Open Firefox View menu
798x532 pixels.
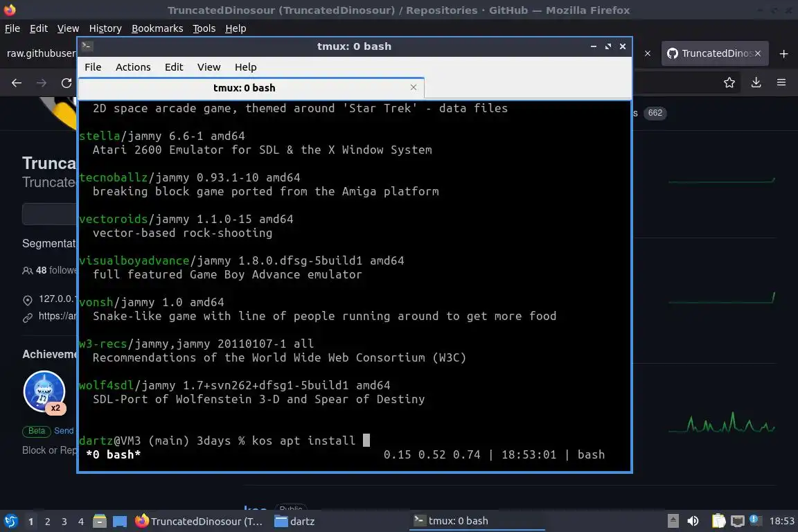point(68,28)
